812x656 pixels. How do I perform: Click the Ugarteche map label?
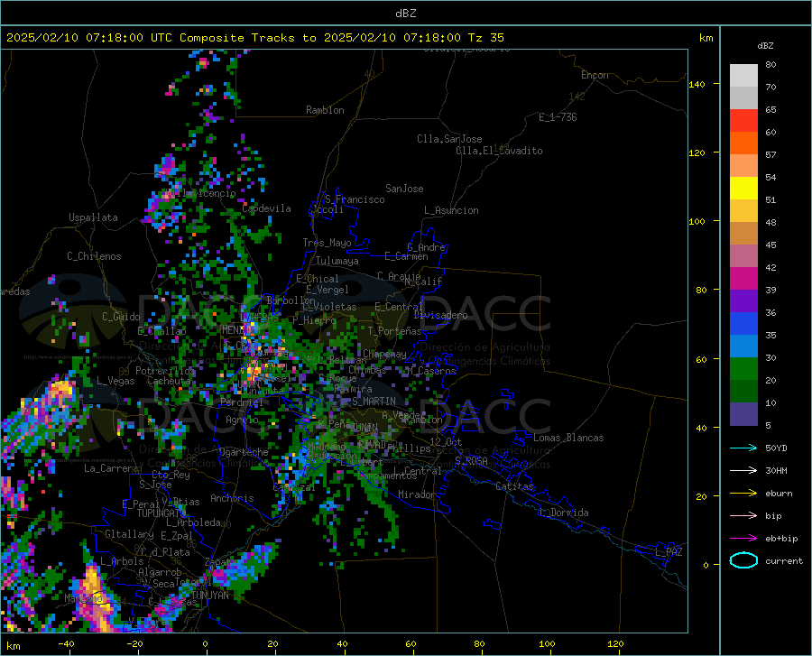[x=244, y=452]
